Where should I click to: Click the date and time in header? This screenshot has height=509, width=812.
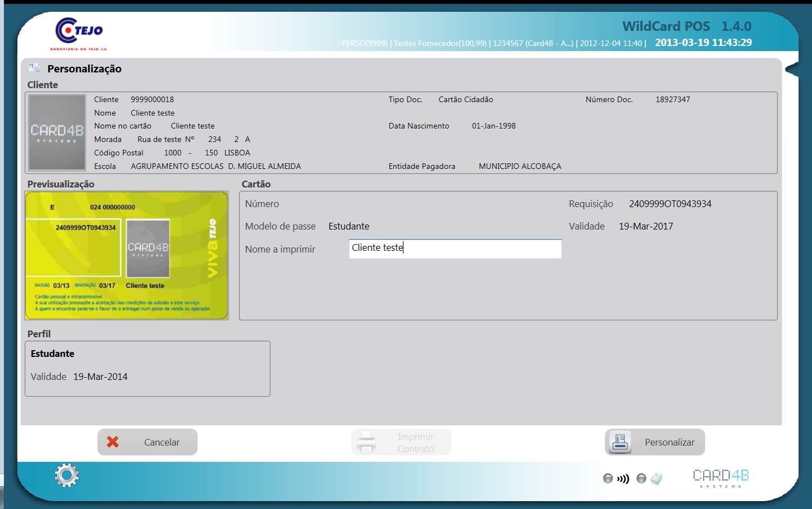click(703, 43)
